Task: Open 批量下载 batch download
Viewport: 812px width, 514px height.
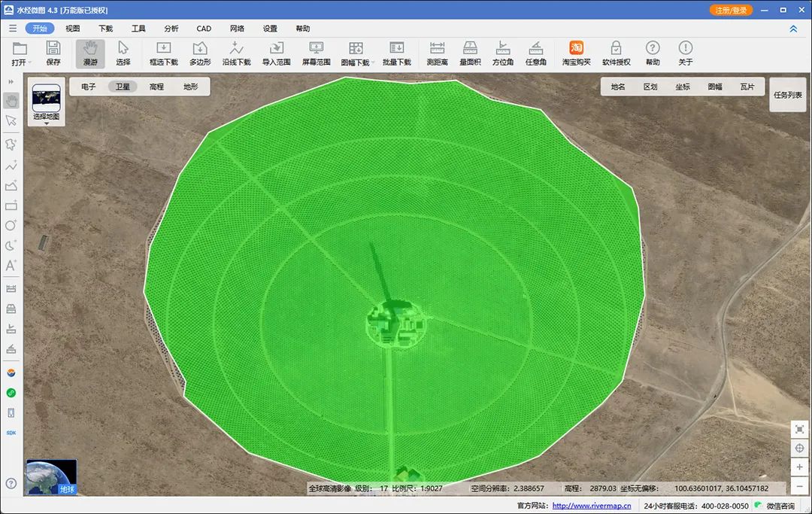Action: coord(397,54)
